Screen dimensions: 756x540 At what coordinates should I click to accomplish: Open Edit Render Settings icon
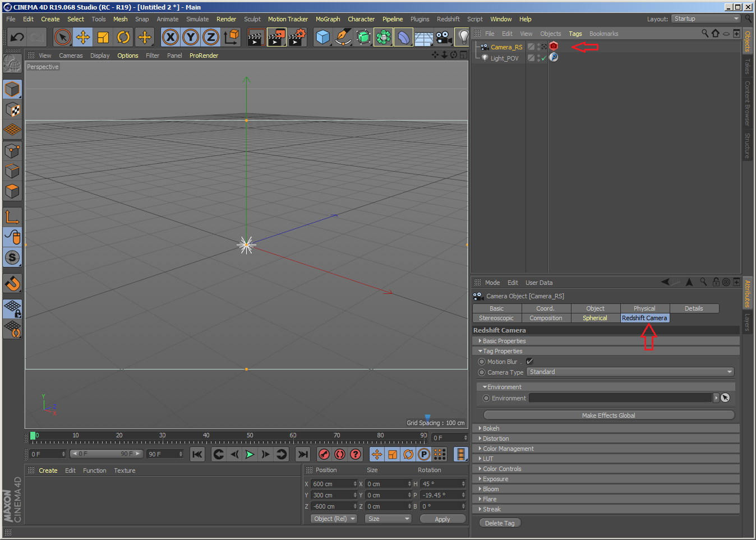[297, 38]
